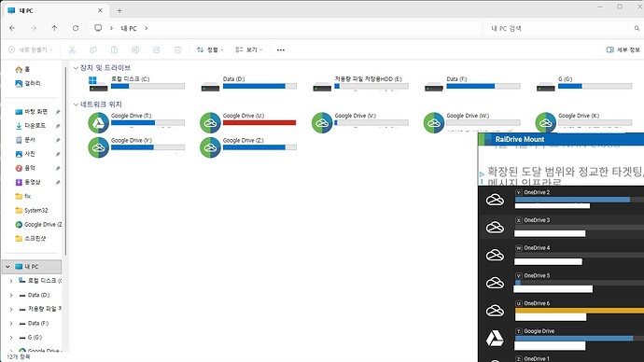Expand breadcrumb chevron after 내 PC
The image size is (644, 362).
147,28
